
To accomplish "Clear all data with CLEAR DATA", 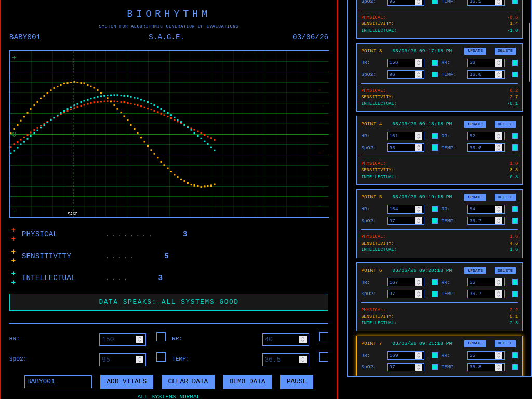I will click(x=188, y=381).
